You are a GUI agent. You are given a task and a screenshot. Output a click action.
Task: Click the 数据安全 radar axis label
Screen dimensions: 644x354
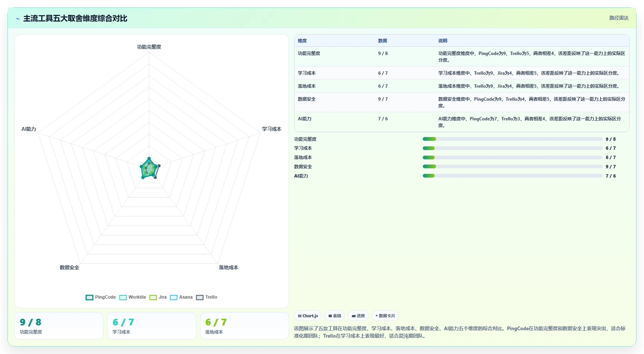click(x=70, y=267)
